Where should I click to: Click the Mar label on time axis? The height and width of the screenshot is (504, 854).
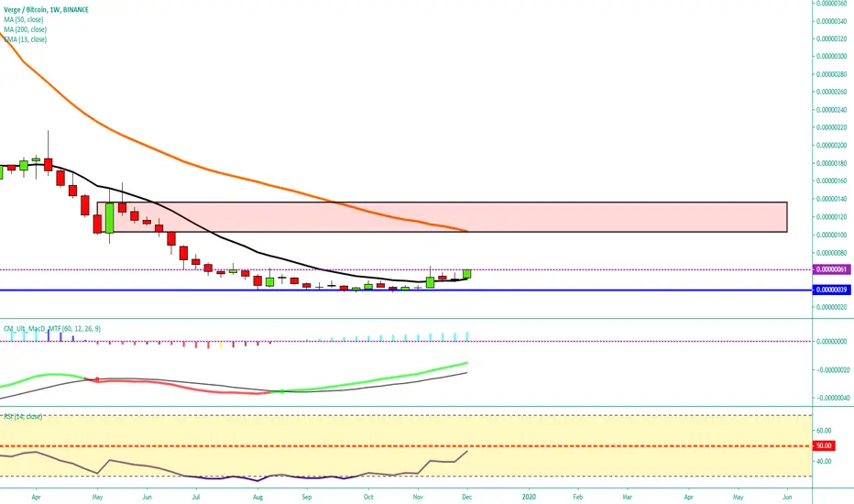(628, 497)
